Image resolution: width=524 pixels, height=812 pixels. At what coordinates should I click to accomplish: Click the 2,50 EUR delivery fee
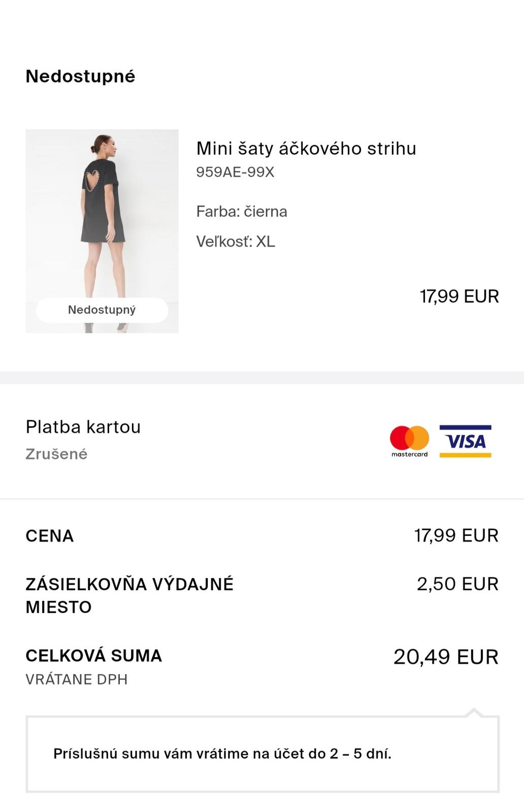click(x=457, y=584)
